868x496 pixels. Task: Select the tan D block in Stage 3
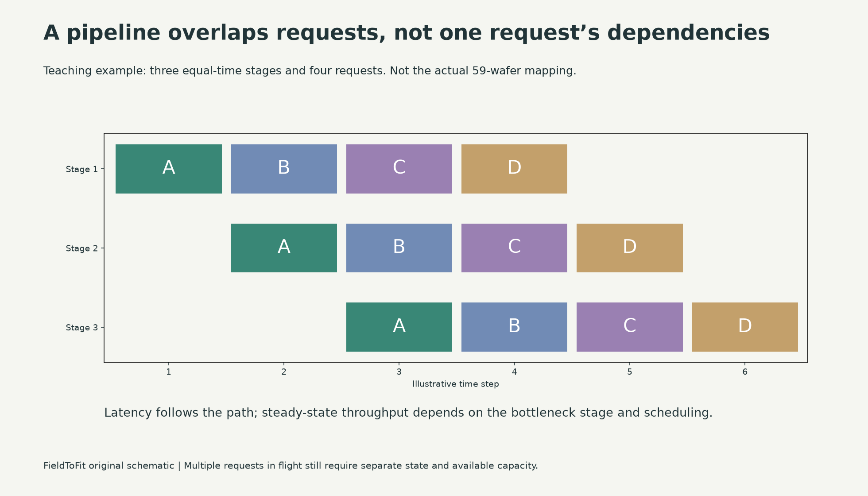tap(745, 327)
